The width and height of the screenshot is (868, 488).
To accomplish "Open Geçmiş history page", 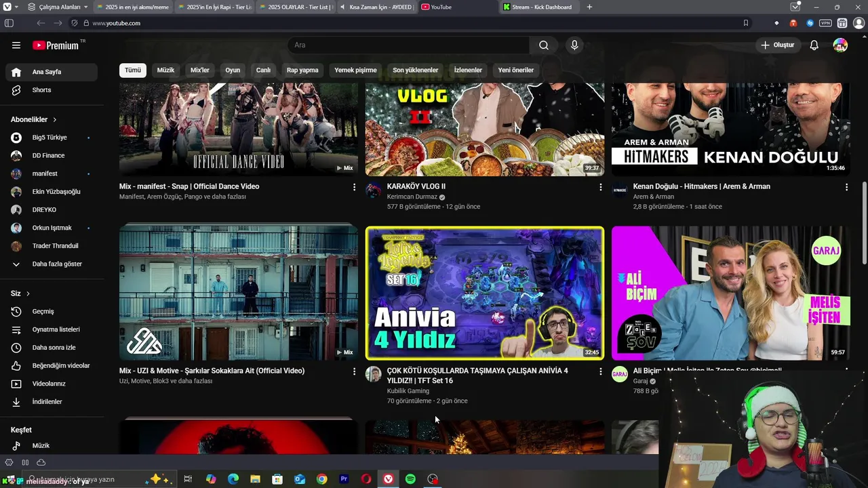I will (x=52, y=312).
